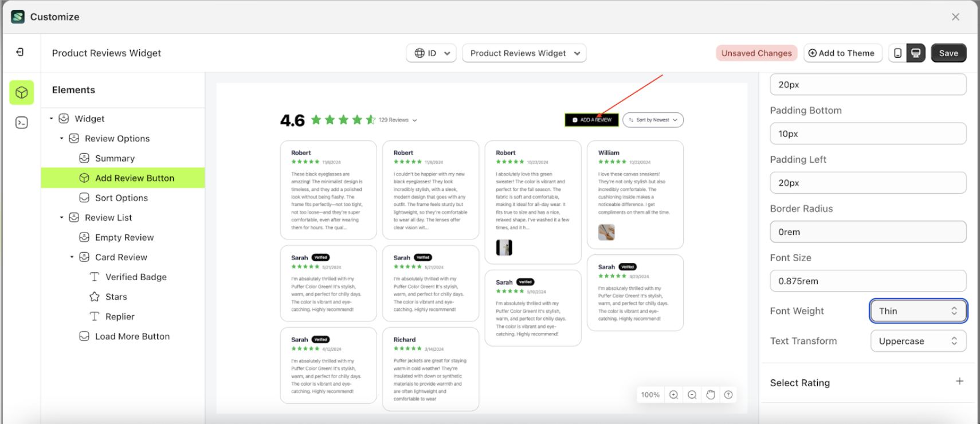The image size is (980, 424).
Task: Click the ADD A REVIEW button in preview
Action: click(x=591, y=120)
